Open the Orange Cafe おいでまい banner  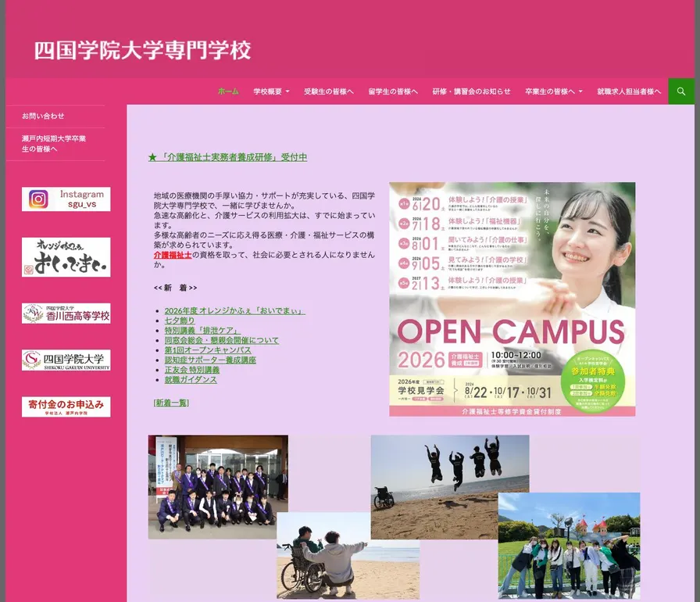click(66, 257)
